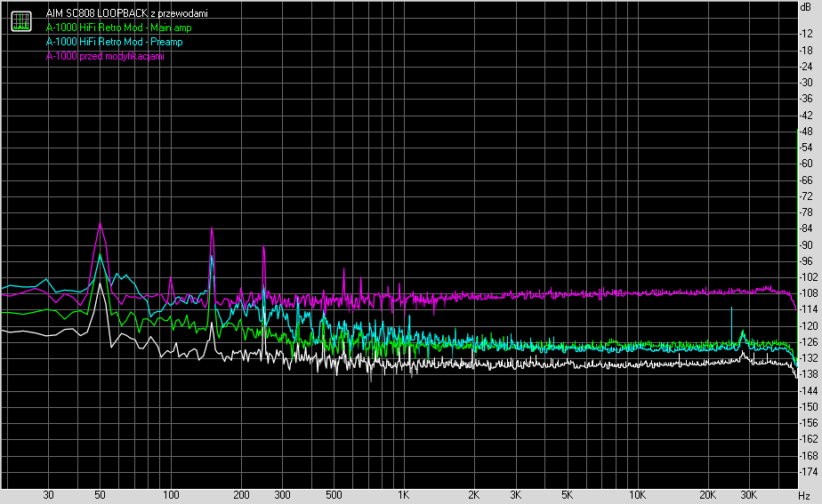Click the 'Hz' axis unit label

[804, 496]
